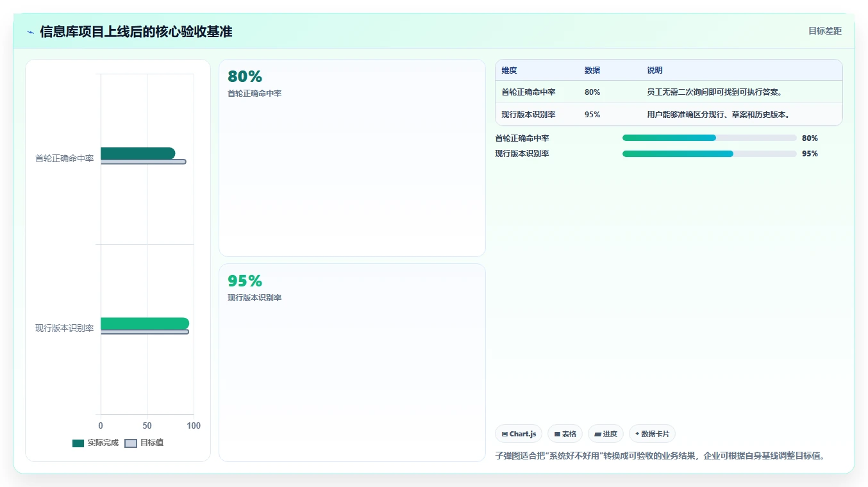868x487 pixels.
Task: Click the grey target bar under 现行版本识别率
Action: click(145, 332)
